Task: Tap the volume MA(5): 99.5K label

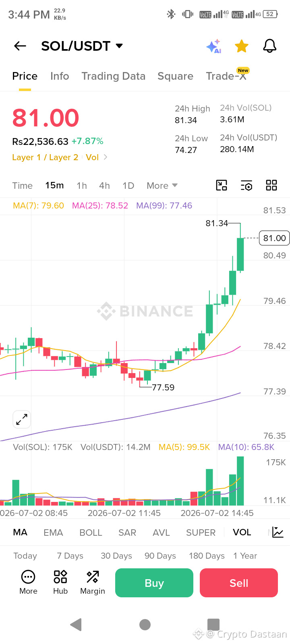Action: point(184,447)
